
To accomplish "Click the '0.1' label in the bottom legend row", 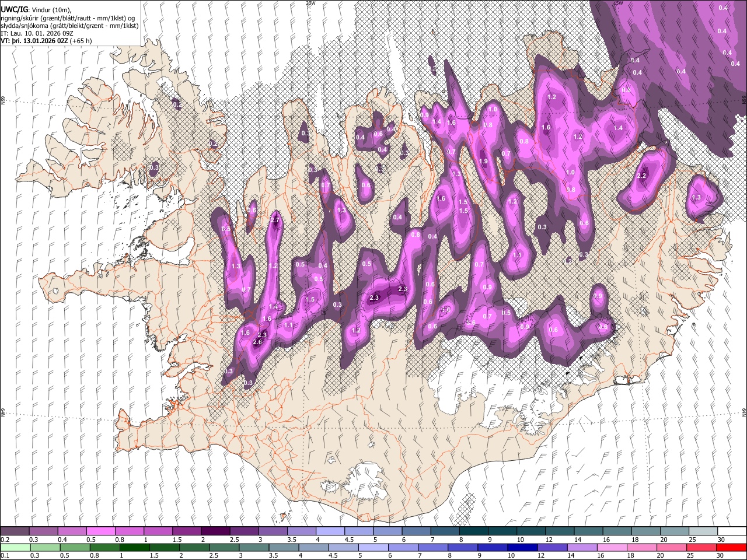I will (x=5, y=555).
